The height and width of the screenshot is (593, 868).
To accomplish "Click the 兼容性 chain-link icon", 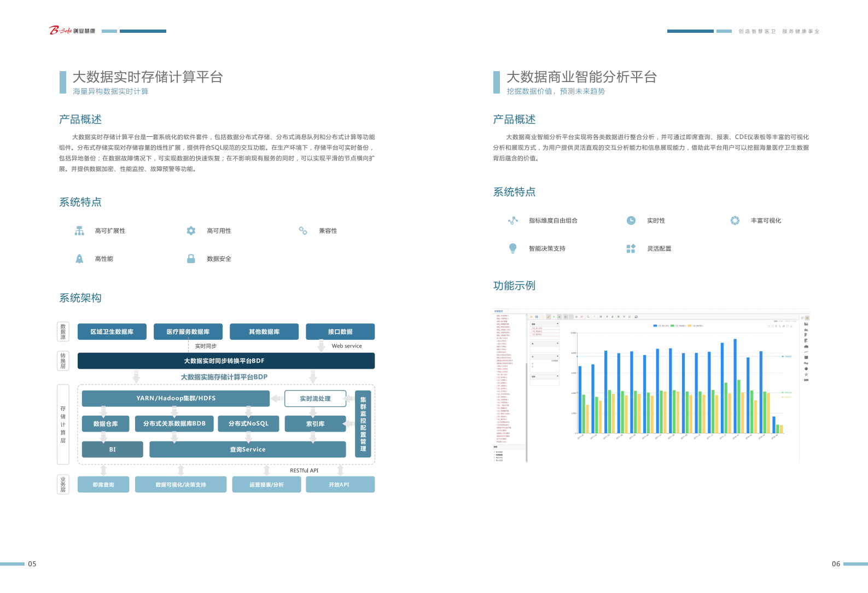I will click(x=303, y=231).
